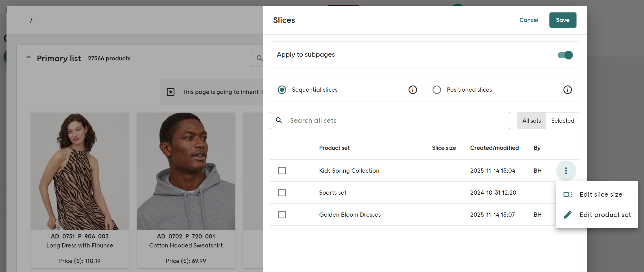Click the pencil icon for Edit product set
Screen dimensions: 644x272
click(x=567, y=215)
